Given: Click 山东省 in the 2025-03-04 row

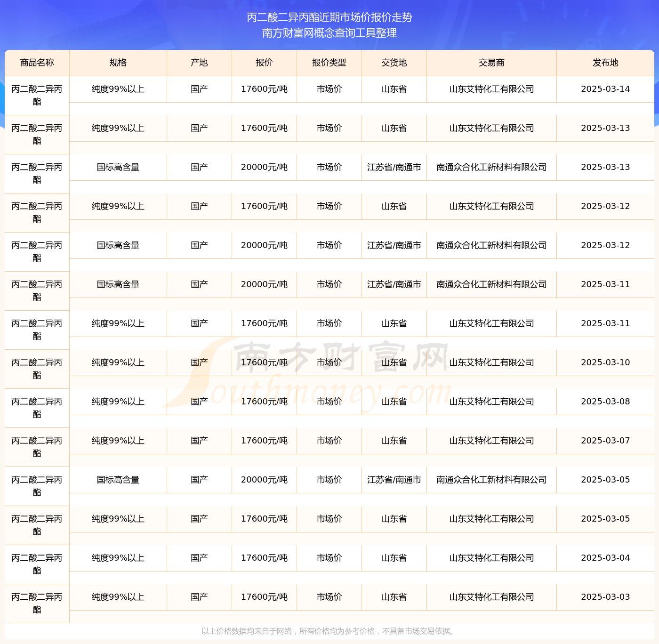Looking at the screenshot, I should 394,558.
